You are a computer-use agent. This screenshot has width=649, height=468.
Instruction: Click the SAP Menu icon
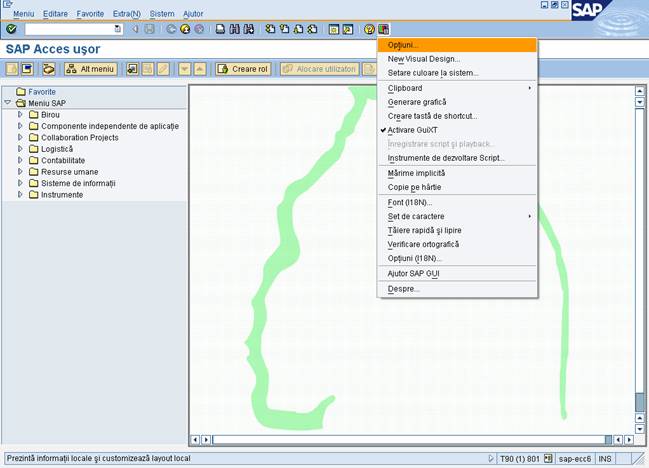pos(27,69)
